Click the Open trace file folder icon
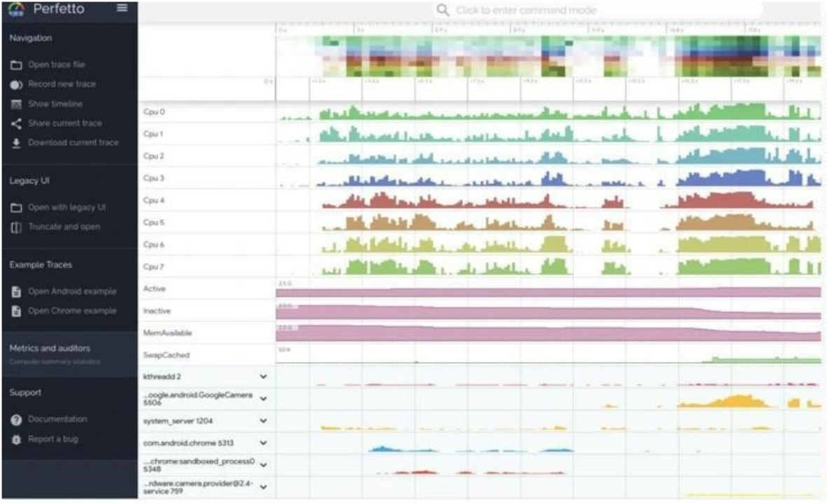Image resolution: width=827 pixels, height=504 pixels. (x=17, y=64)
